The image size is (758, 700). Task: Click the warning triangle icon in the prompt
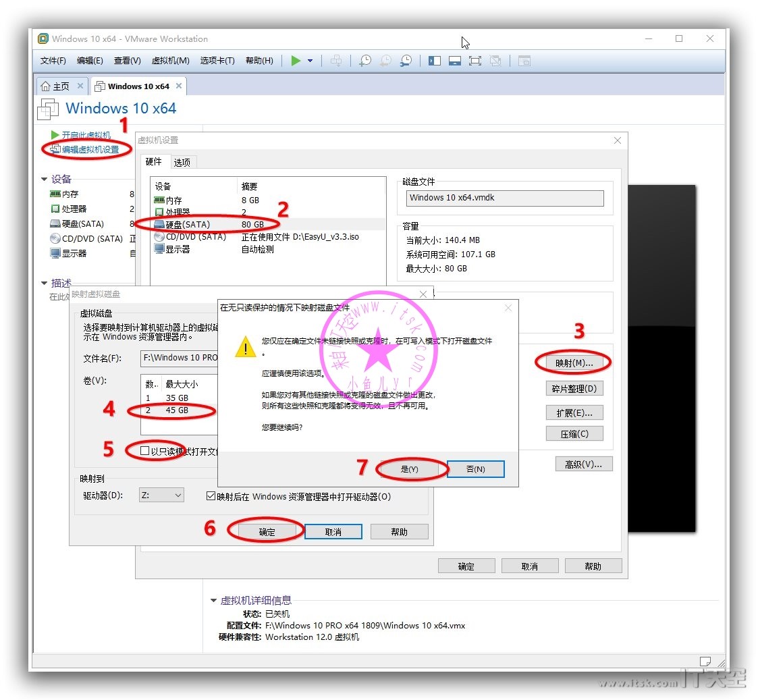point(246,346)
